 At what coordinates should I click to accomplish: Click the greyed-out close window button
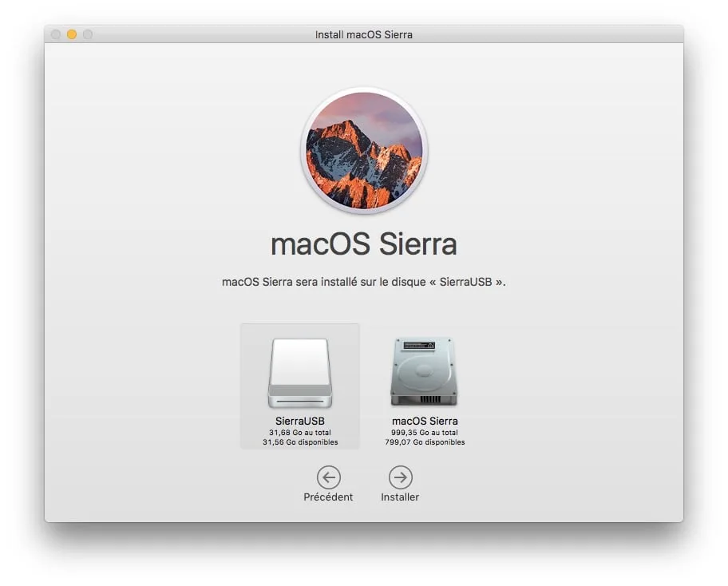56,34
